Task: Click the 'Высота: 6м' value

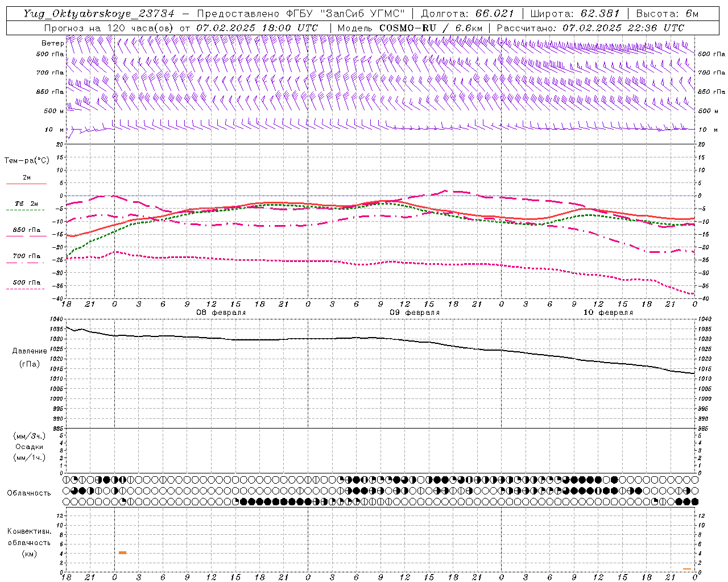Action: tap(667, 14)
